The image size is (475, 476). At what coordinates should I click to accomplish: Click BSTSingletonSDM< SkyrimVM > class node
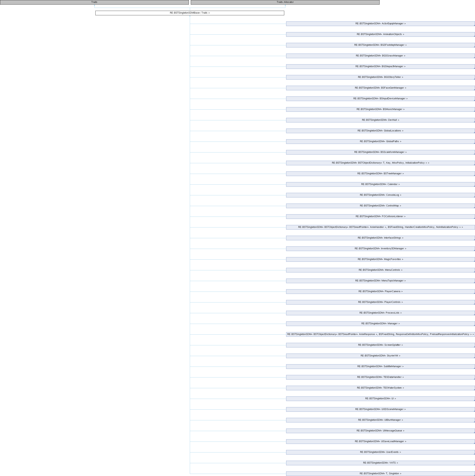380,356
